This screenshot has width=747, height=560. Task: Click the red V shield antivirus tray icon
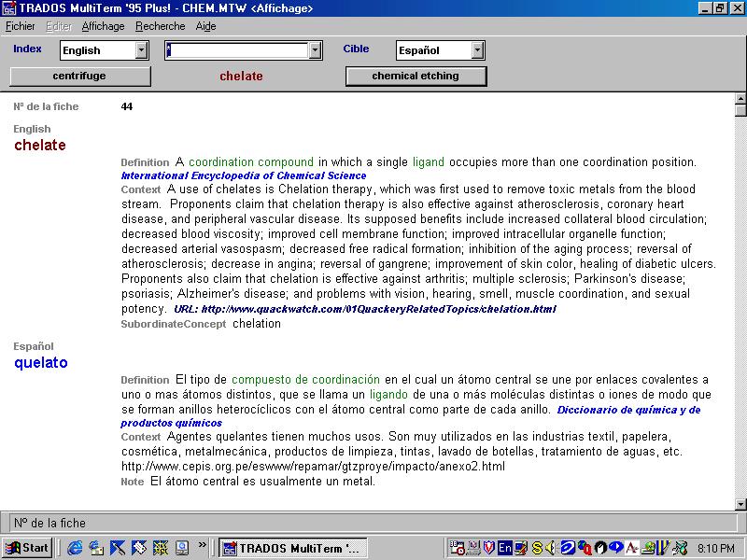488,548
